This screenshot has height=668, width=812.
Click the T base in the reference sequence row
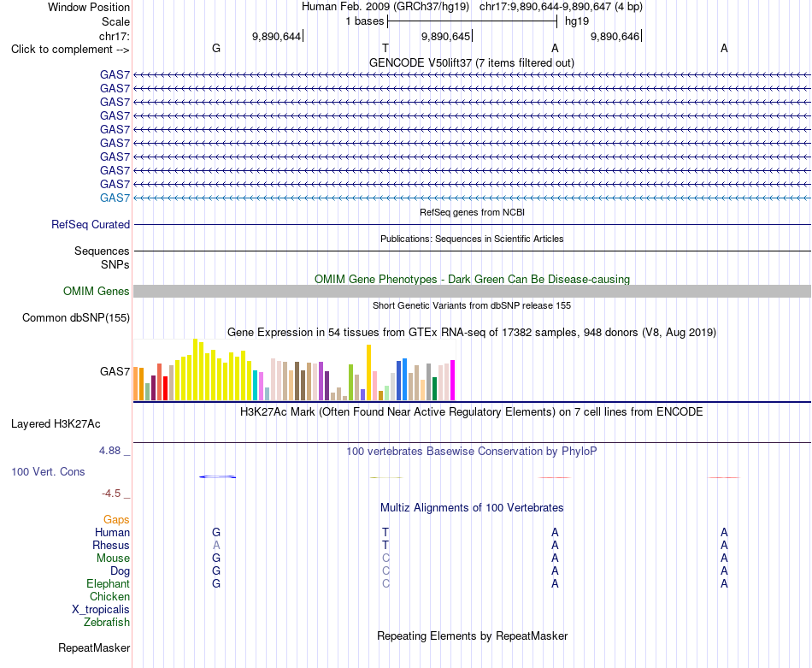tap(385, 48)
